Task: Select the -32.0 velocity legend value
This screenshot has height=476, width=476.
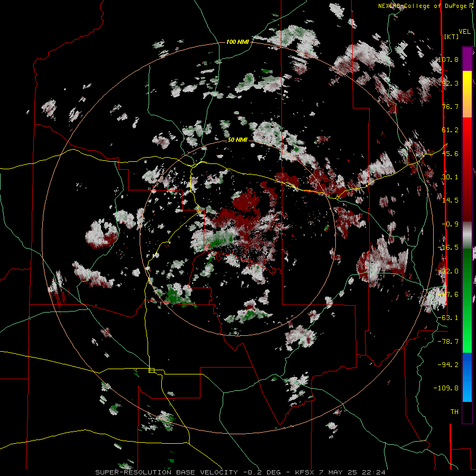Action: (448, 271)
